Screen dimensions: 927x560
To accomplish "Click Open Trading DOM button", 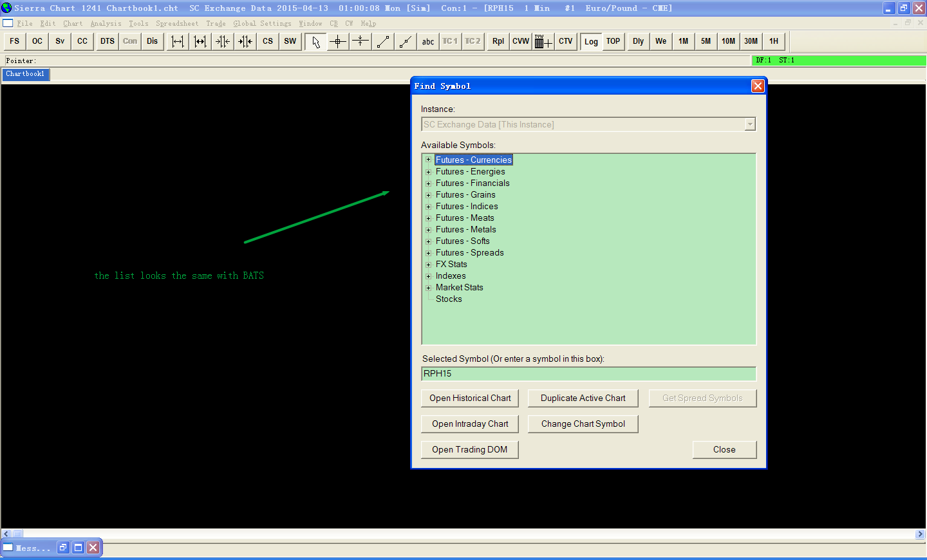I will pos(470,450).
